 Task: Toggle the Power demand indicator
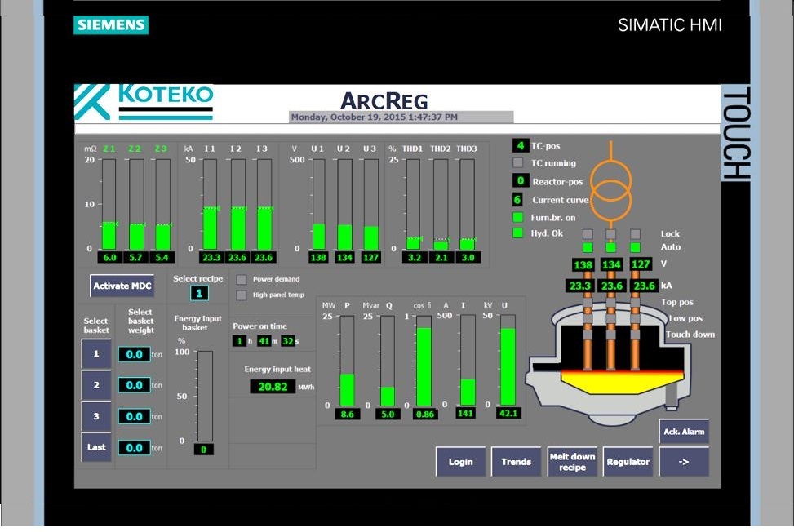point(242,279)
